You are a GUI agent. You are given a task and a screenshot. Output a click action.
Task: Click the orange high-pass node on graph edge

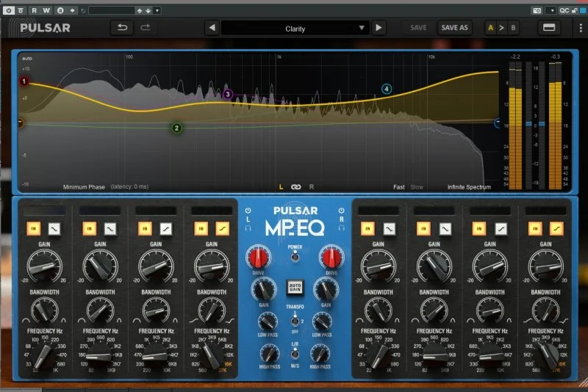21,123
